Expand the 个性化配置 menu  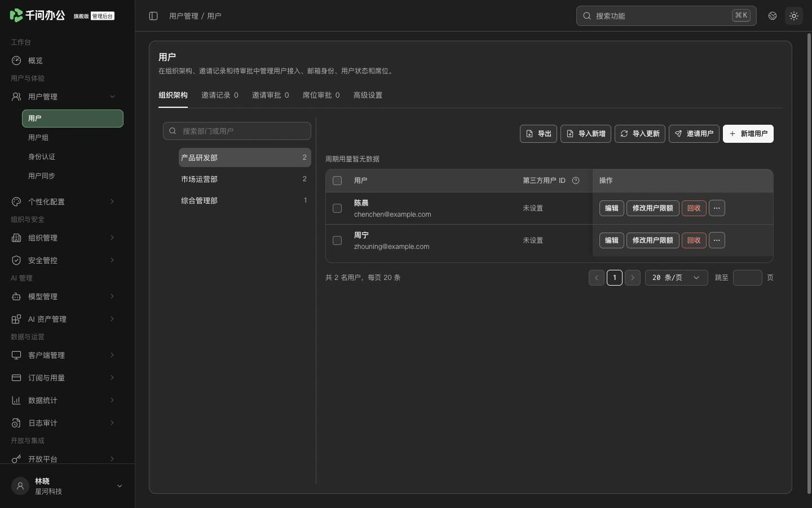pyautogui.click(x=68, y=202)
